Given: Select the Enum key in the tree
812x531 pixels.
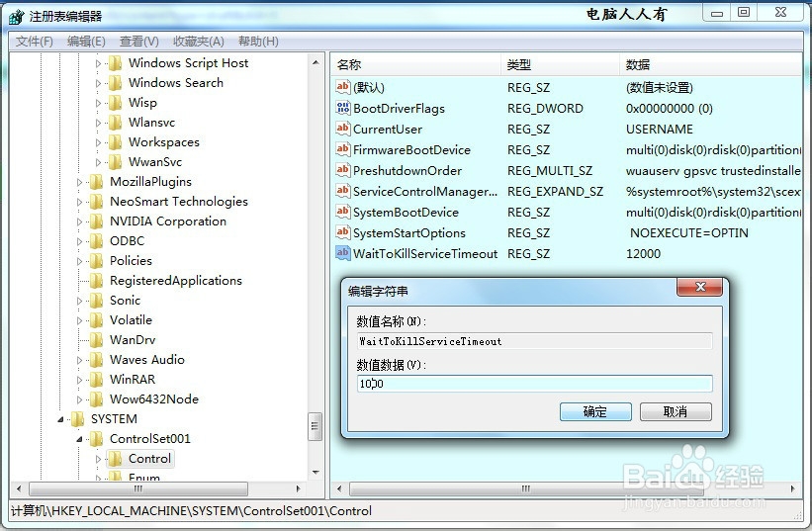Looking at the screenshot, I should click(144, 477).
